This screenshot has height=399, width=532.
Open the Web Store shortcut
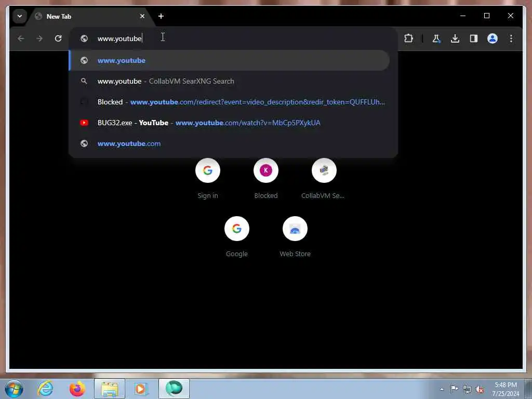(x=295, y=237)
